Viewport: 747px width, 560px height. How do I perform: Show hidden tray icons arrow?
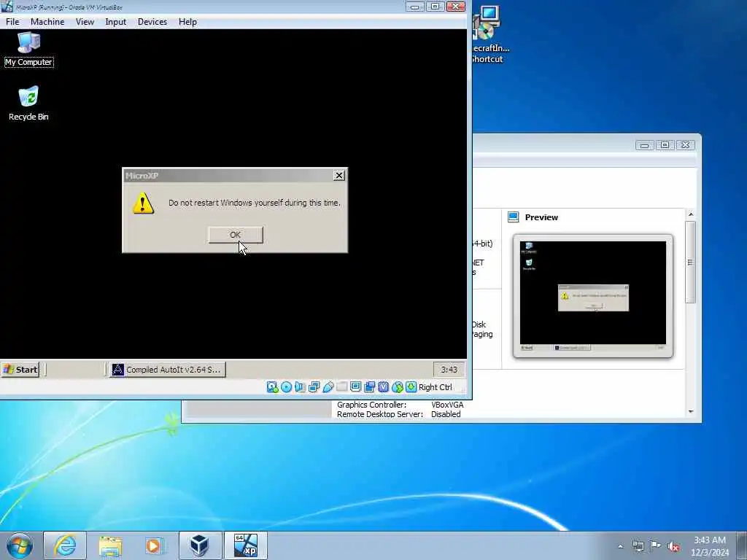(x=620, y=546)
